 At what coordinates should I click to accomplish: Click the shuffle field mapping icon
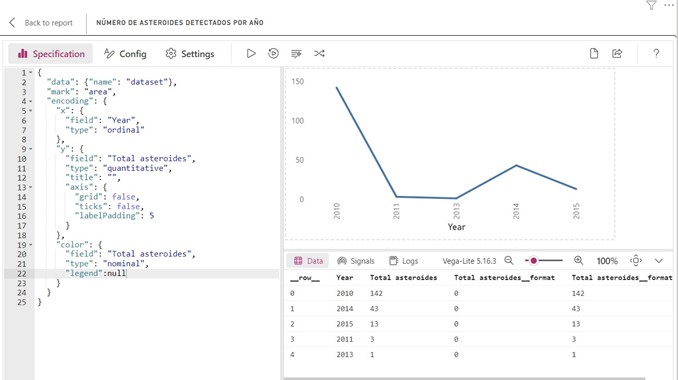tap(319, 54)
